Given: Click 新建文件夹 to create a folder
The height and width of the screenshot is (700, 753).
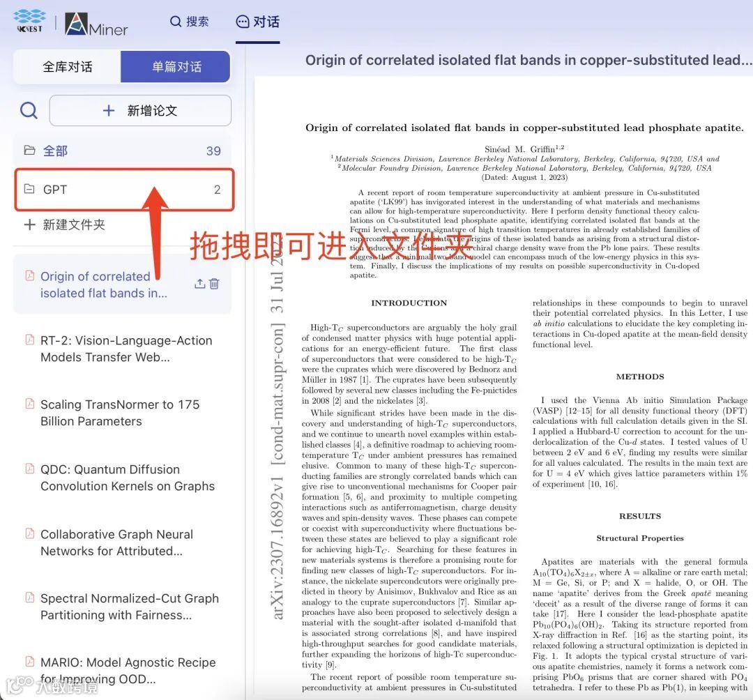Looking at the screenshot, I should coord(66,225).
